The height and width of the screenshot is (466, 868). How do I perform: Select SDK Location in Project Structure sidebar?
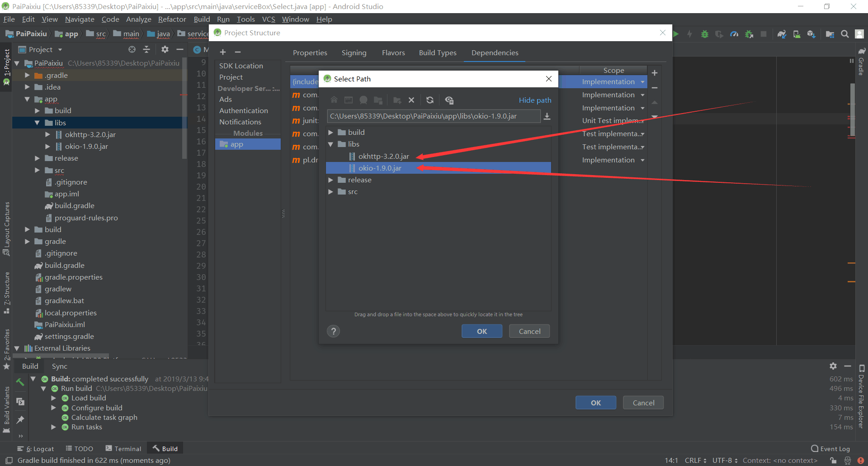[x=241, y=66]
